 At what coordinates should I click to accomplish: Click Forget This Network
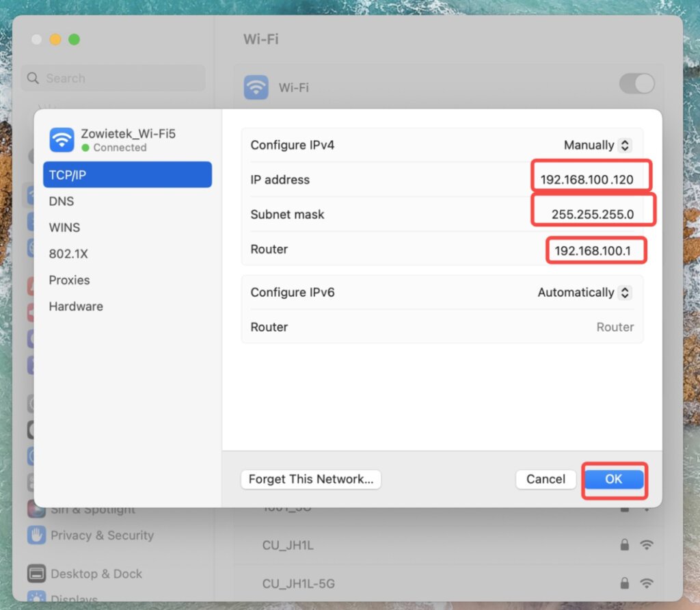pos(310,479)
